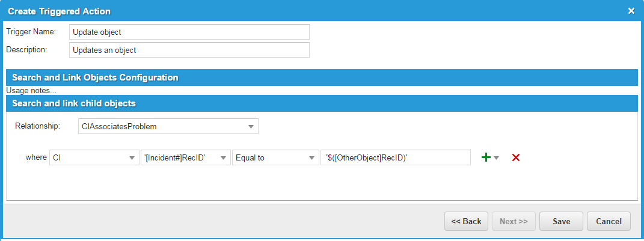Open the Relationship dropdown
This screenshot has width=644, height=241.
click(168, 126)
